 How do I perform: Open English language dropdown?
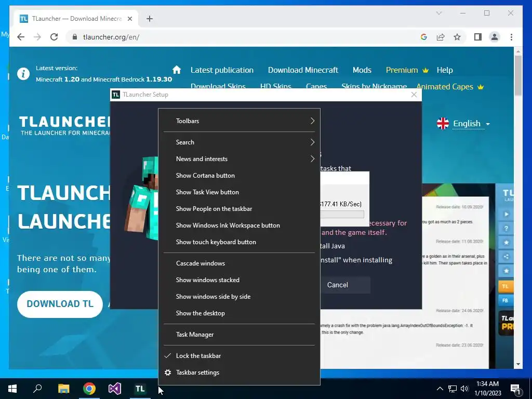tap(463, 124)
